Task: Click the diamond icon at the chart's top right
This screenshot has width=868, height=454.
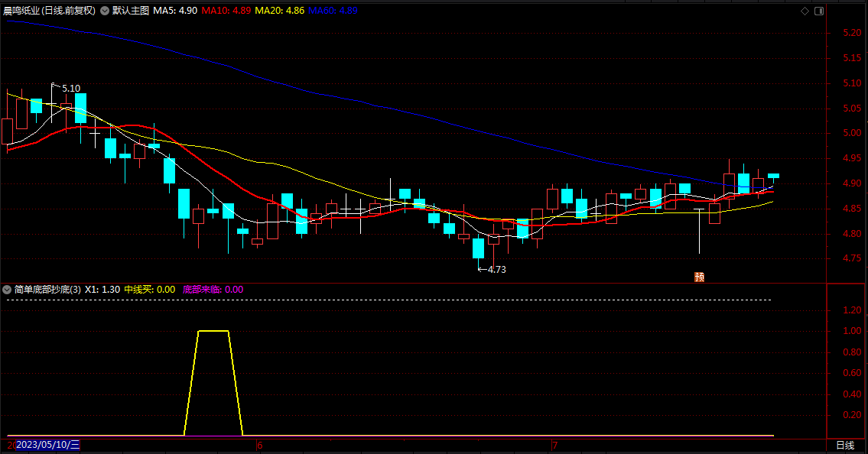Action: click(x=805, y=11)
